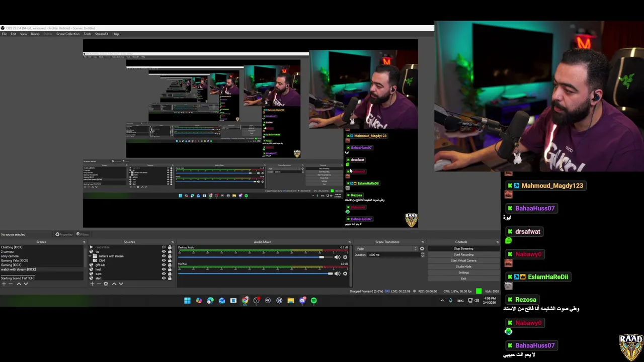This screenshot has height=362, width=644.
Task: Click the Stop Streaming button
Action: 463,248
